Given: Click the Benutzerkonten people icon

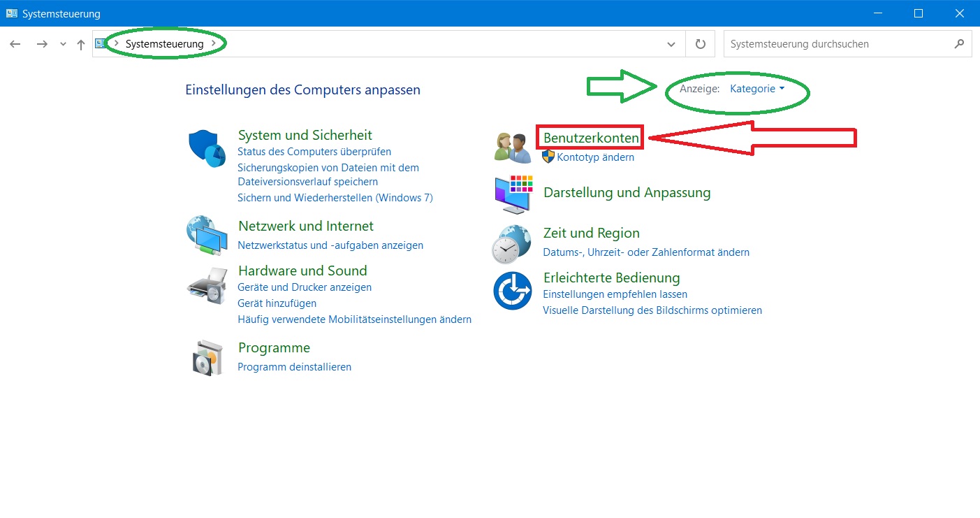Looking at the screenshot, I should tap(513, 148).
